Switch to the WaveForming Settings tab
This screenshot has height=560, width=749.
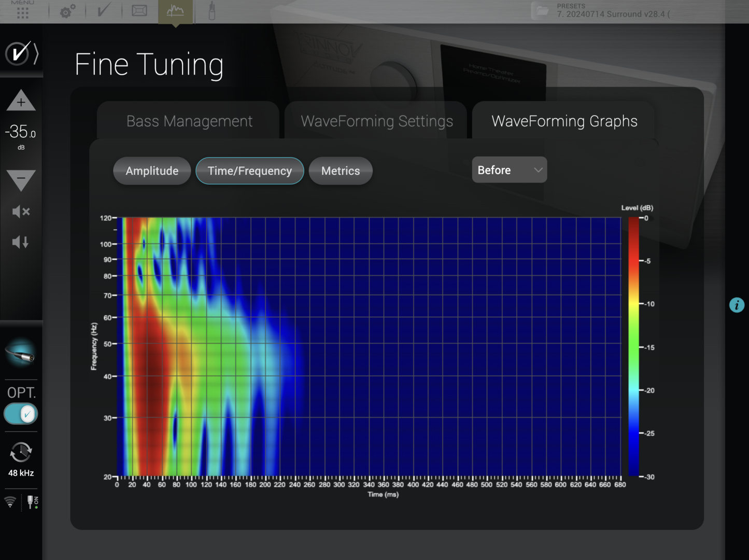coord(377,121)
